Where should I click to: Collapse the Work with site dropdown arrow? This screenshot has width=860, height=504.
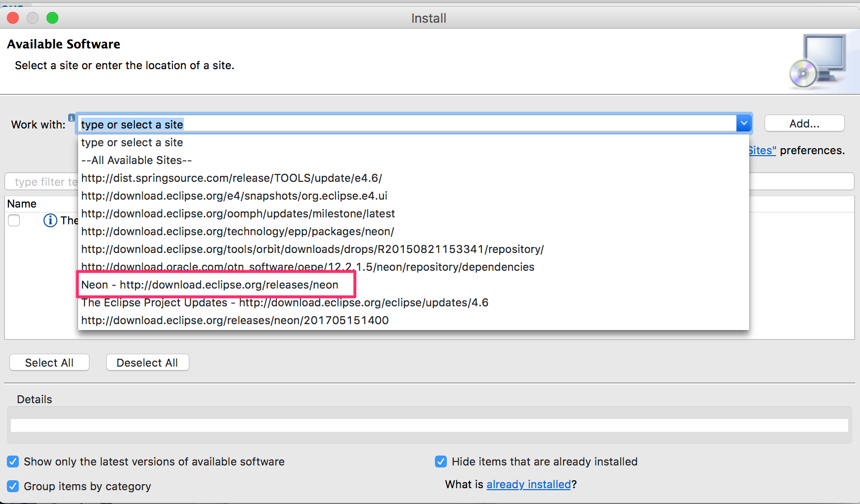[744, 124]
